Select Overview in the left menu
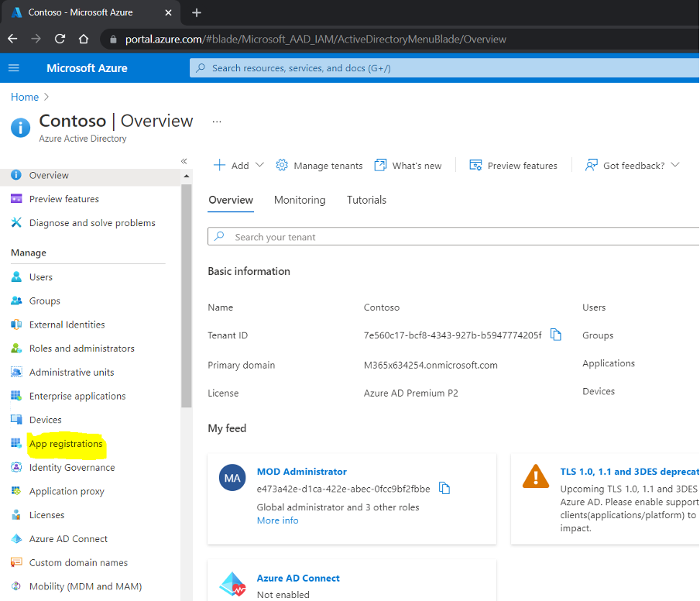 tap(90, 175)
